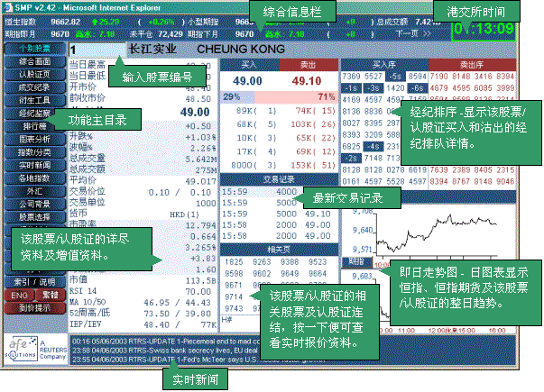Open related page link 9388
The image size is (544, 392).
pyautogui.click(x=290, y=262)
